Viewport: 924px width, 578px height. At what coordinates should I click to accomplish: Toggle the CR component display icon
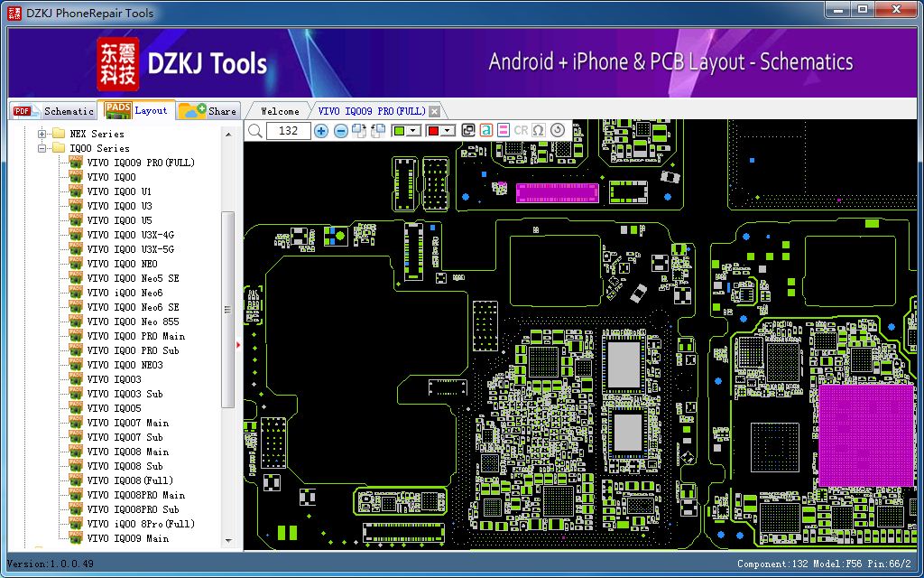pos(521,130)
